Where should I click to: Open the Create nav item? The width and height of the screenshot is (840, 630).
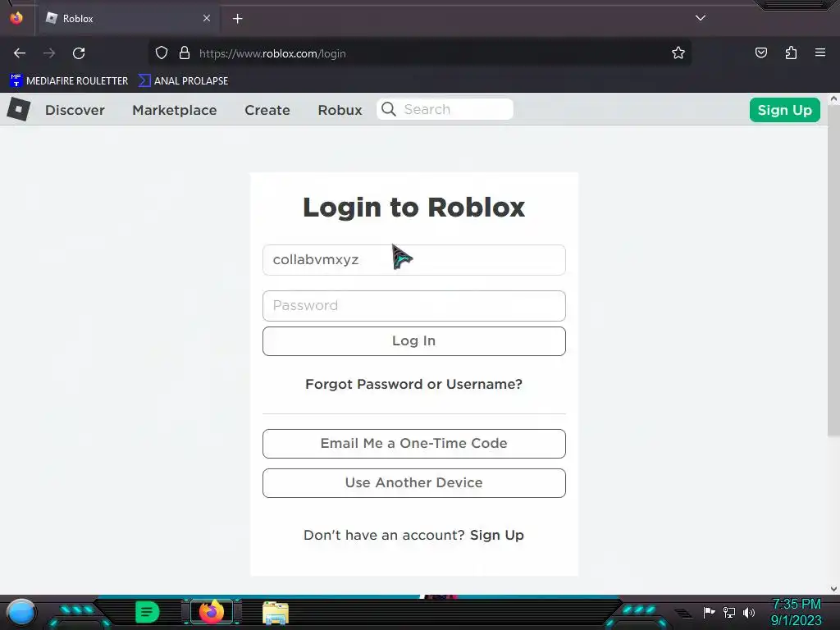pos(267,110)
